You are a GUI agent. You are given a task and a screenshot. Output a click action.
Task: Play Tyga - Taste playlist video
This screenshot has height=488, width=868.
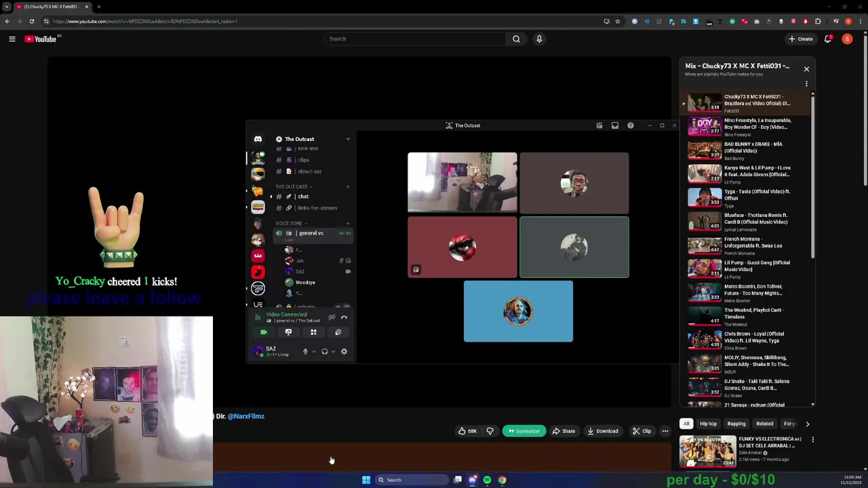click(745, 197)
